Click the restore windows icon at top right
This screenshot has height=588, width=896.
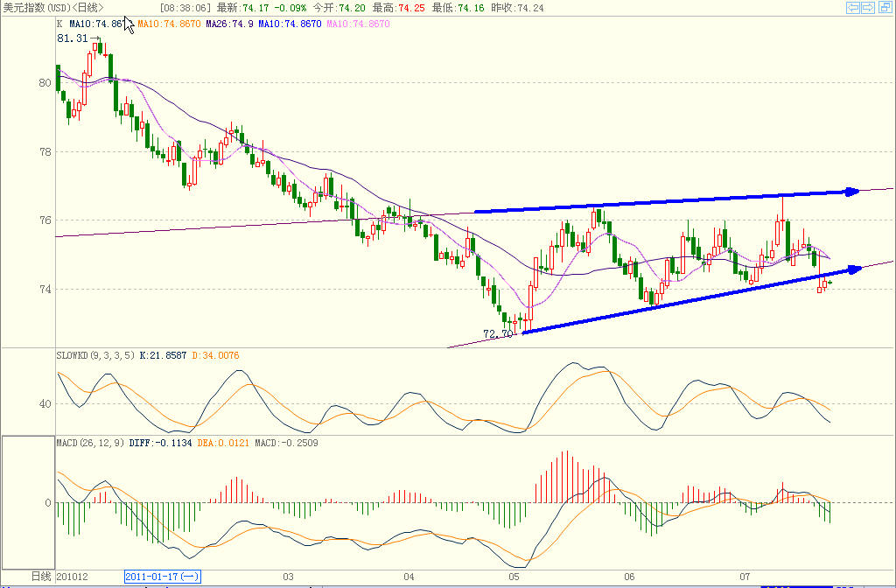[x=884, y=7]
